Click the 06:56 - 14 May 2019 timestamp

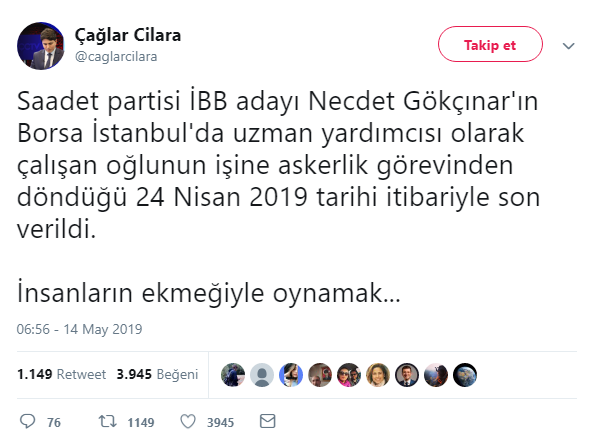tap(80, 329)
